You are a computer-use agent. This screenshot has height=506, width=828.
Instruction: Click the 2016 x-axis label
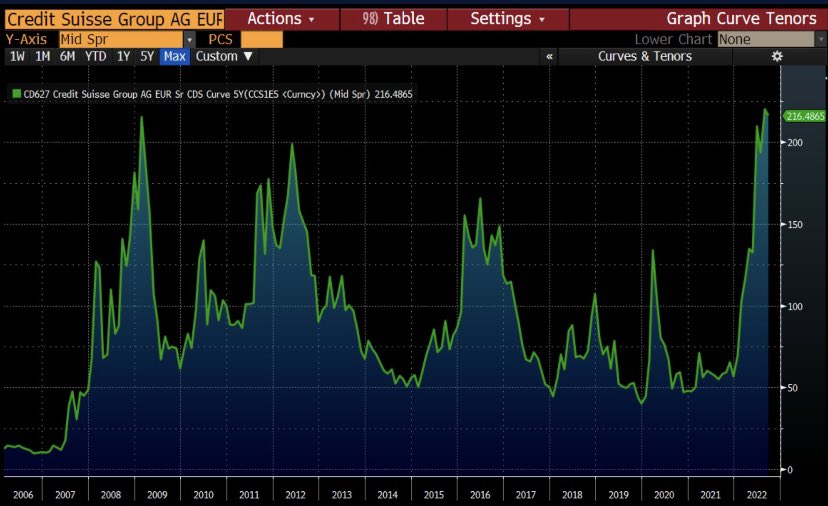479,495
